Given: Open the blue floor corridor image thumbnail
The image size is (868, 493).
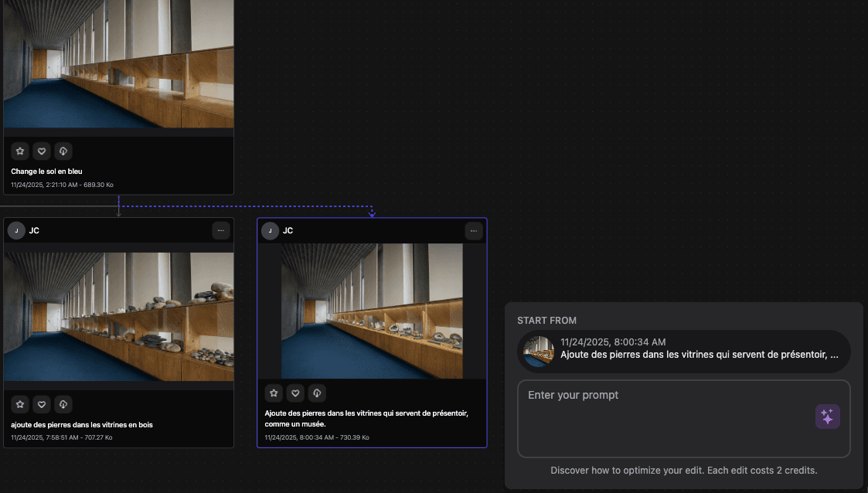Looking at the screenshot, I should tap(118, 66).
